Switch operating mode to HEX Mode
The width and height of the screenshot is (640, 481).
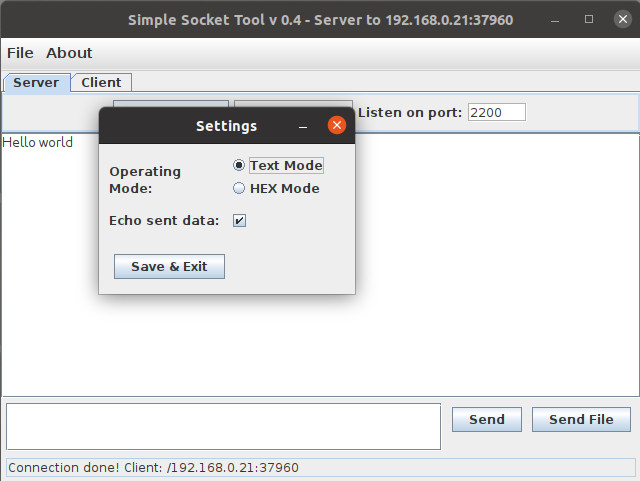(239, 188)
